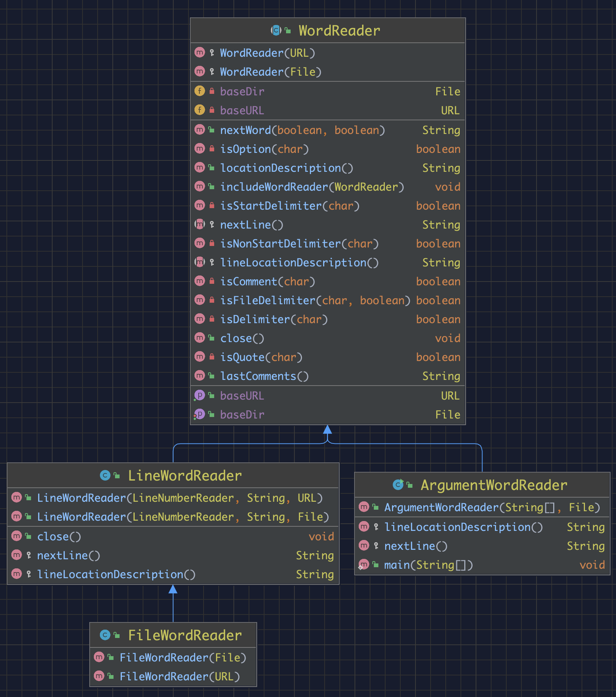
Task: Select the LineWordReader class title
Action: [x=185, y=476]
